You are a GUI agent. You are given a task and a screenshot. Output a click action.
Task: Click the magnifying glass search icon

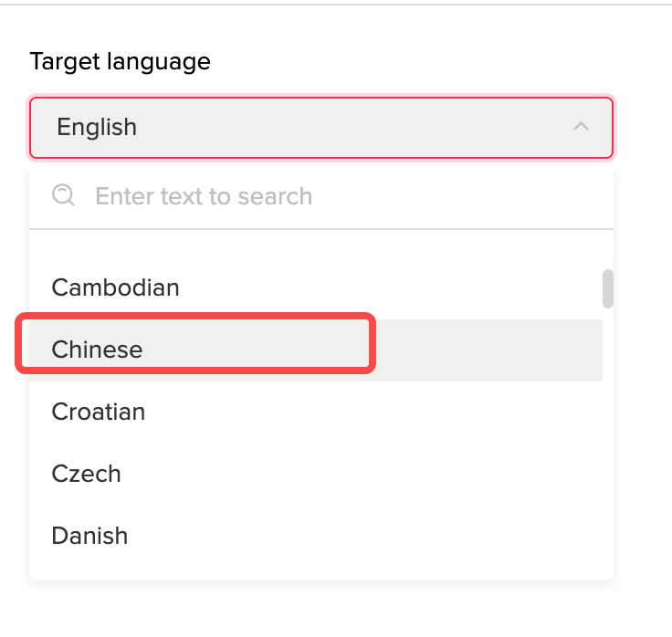[63, 195]
